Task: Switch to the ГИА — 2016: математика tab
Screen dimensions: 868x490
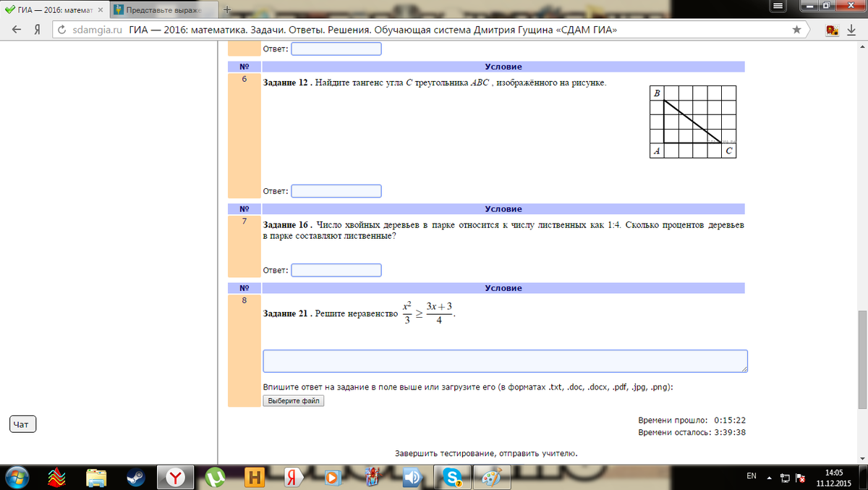Action: (54, 11)
